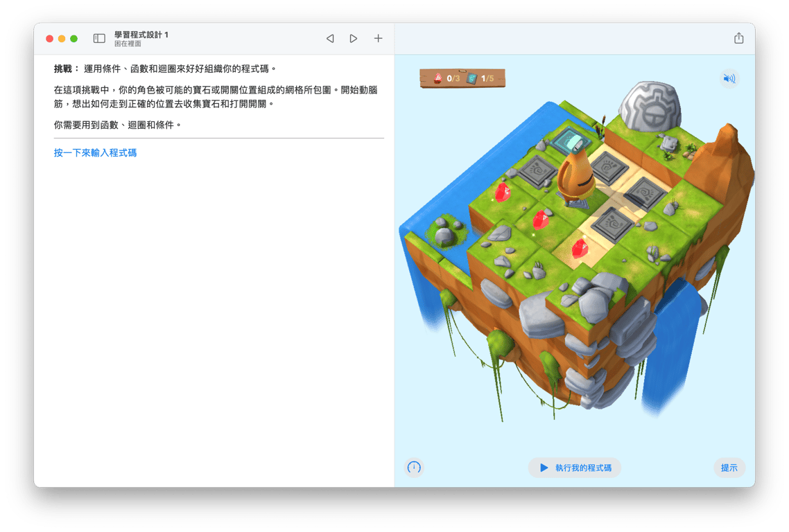Click 執行我的程式碼 run button
Image resolution: width=789 pixels, height=532 pixels.
pos(575,468)
